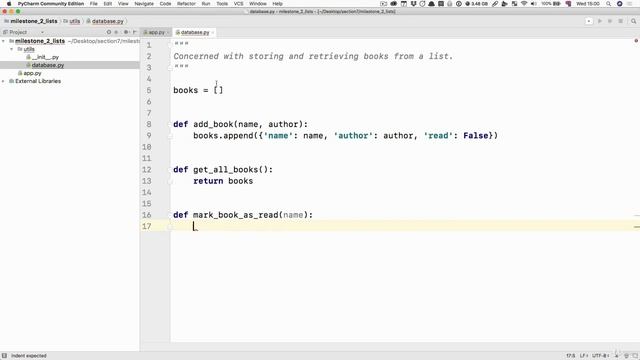Hide the Project tool window
640x360 pixels.
tap(134, 32)
